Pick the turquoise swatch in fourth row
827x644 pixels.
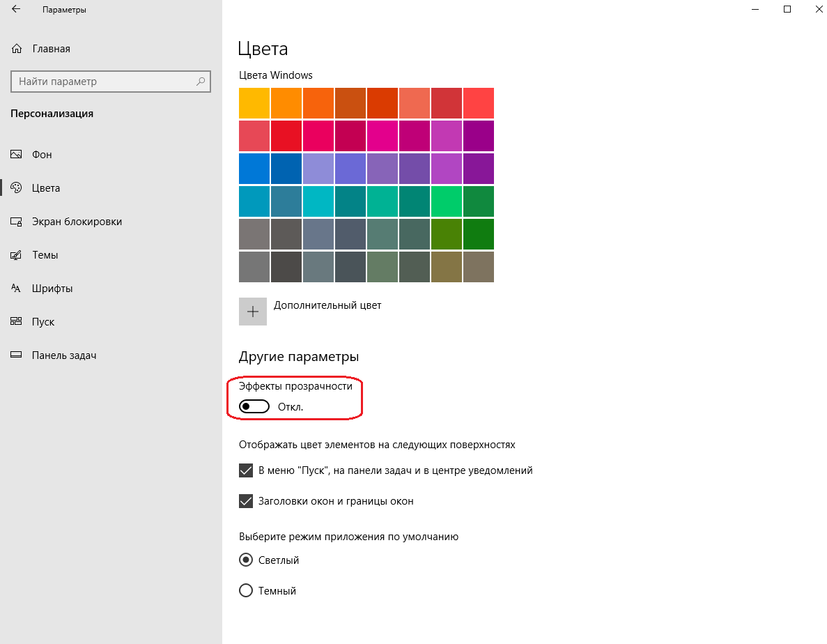(318, 201)
